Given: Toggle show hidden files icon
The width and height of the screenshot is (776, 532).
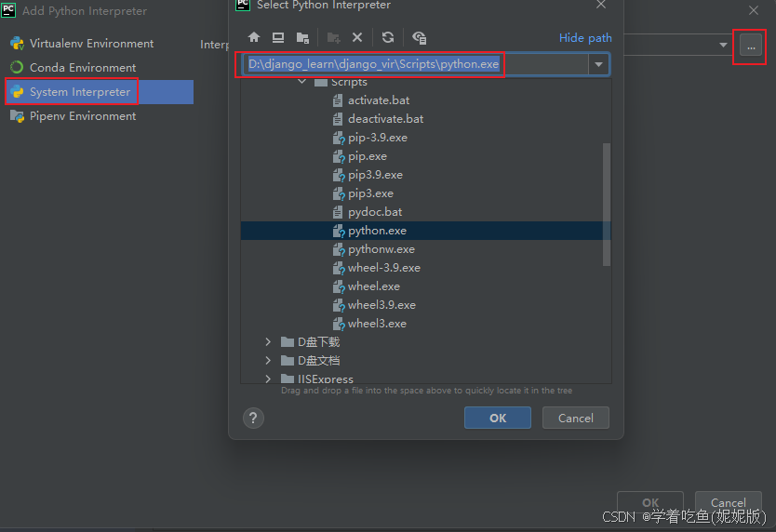Looking at the screenshot, I should pos(420,37).
